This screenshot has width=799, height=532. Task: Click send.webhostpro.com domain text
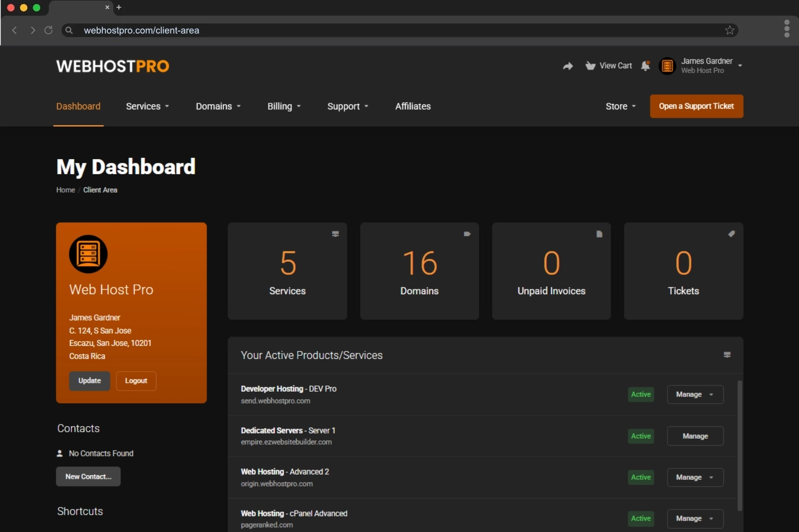pos(275,401)
